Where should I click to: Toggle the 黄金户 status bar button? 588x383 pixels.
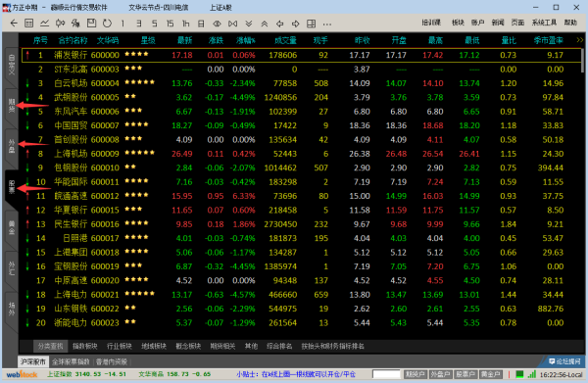tap(491, 374)
